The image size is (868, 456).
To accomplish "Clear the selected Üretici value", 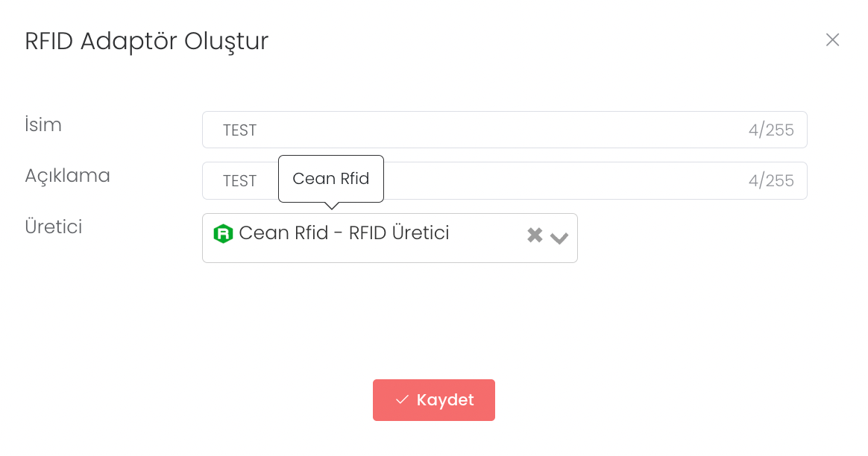I will [535, 235].
